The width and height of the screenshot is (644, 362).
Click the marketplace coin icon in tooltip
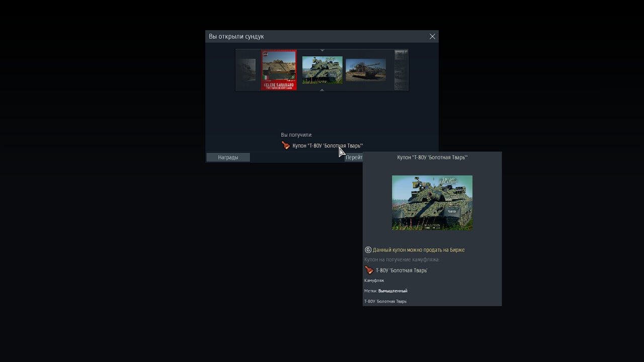368,250
